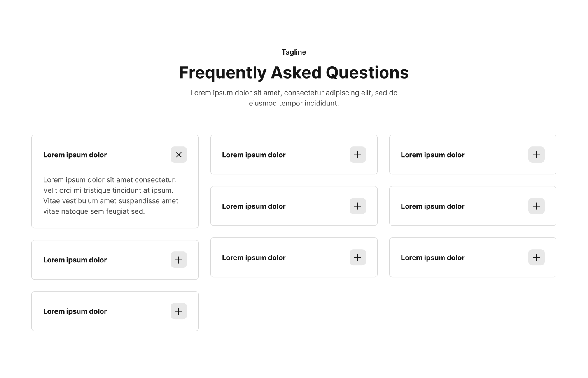The height and width of the screenshot is (378, 588).
Task: Click question title of top middle card
Action: point(254,155)
